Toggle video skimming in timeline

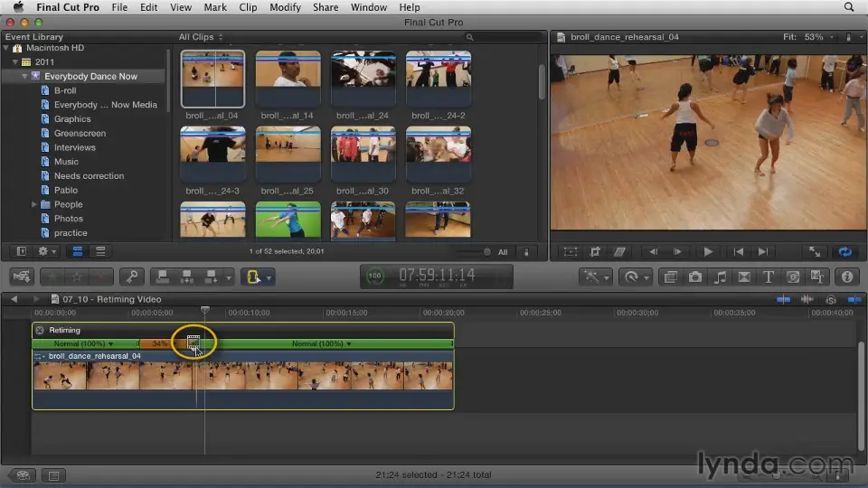[x=783, y=299]
